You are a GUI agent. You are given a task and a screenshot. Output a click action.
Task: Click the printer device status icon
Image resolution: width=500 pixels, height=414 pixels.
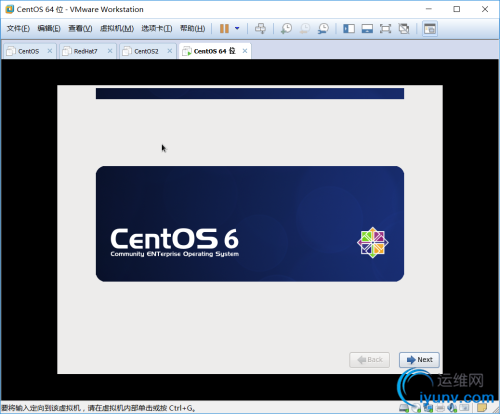tap(440, 407)
